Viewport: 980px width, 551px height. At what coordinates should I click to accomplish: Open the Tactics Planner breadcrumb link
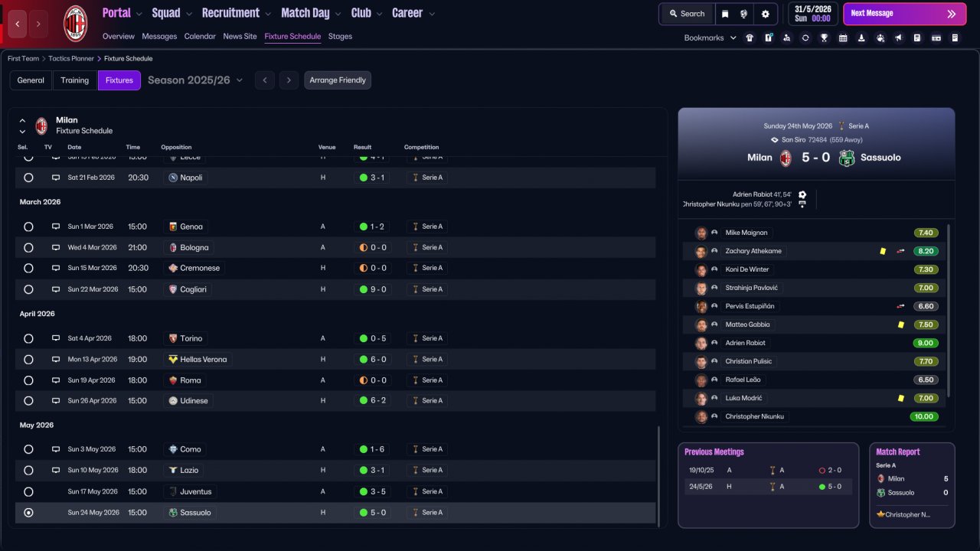[71, 58]
